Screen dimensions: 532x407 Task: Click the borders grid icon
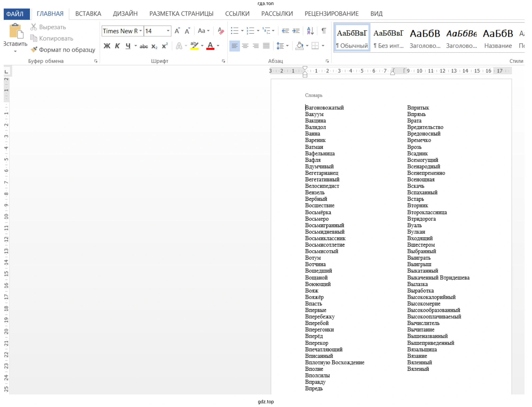tap(315, 46)
